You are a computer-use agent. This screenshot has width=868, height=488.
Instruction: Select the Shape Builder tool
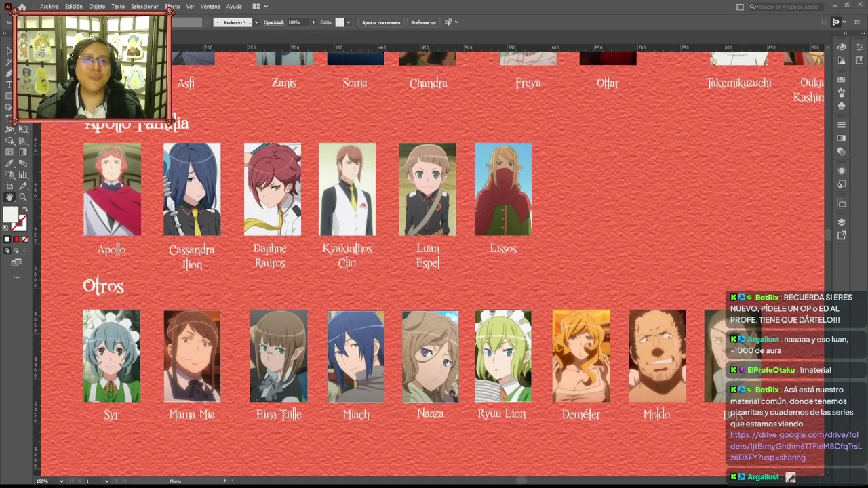pyautogui.click(x=9, y=141)
